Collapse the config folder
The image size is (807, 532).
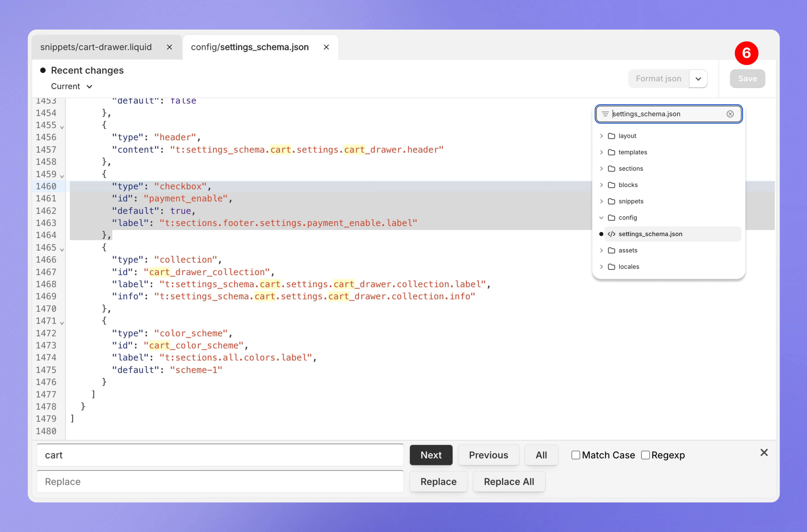pos(601,218)
